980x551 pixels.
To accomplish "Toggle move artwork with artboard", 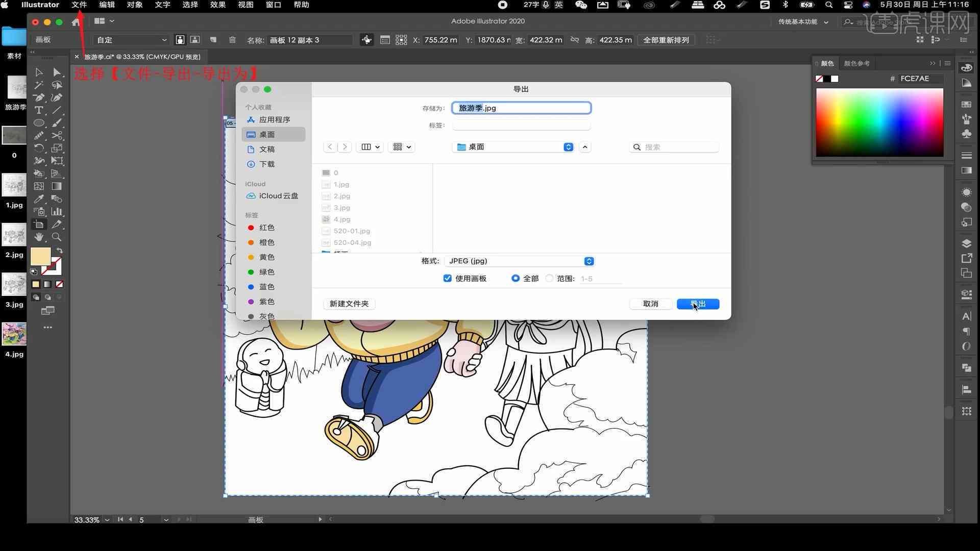I will (366, 40).
